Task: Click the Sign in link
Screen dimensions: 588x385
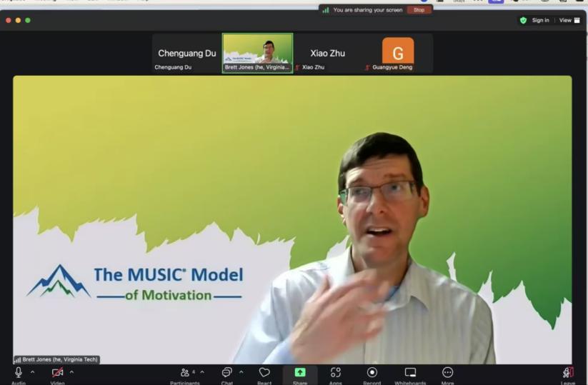Action: click(x=540, y=20)
